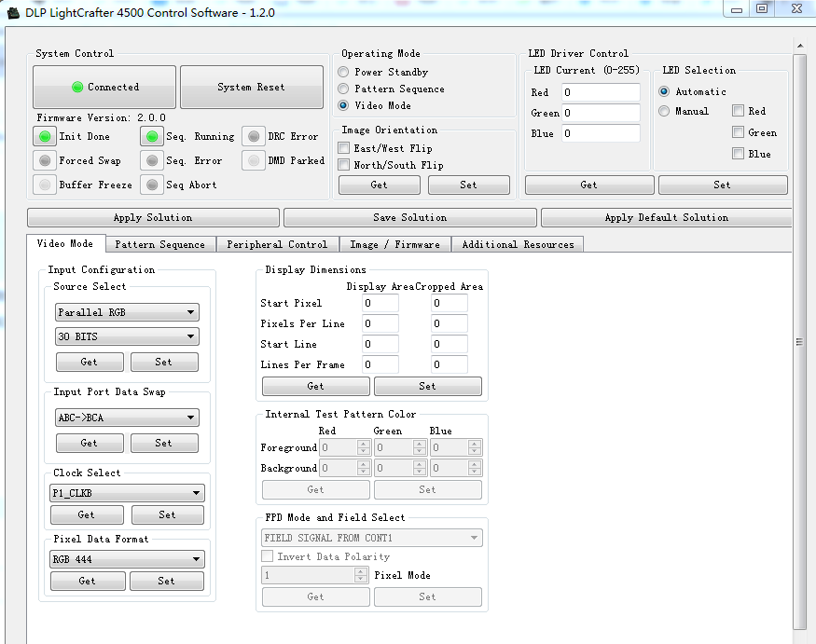Screen dimensions: 816x644
Task: Click the Red LED current field
Action: tap(602, 92)
